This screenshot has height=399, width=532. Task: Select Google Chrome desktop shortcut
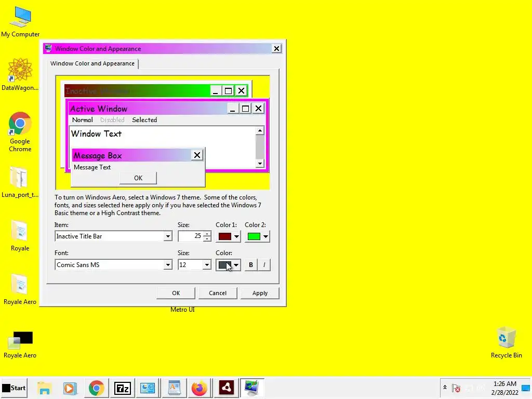click(x=20, y=131)
